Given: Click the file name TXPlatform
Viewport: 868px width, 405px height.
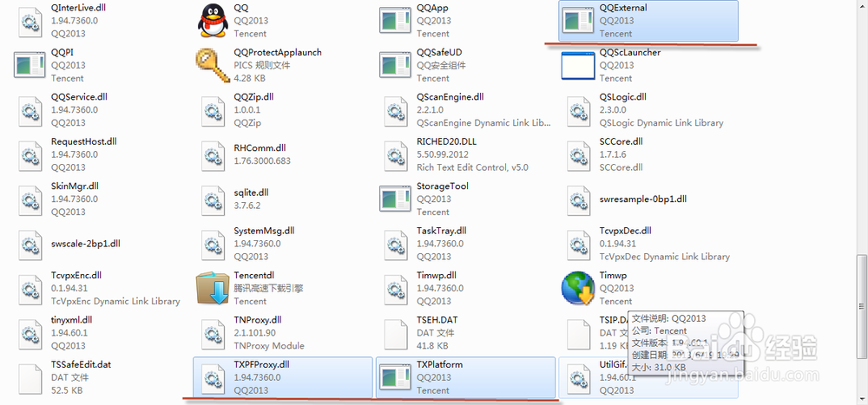Looking at the screenshot, I should click(x=439, y=364).
